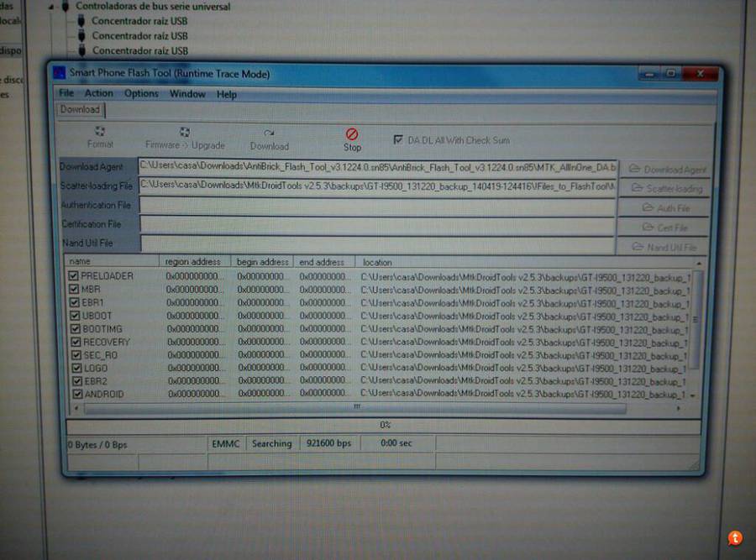Toggle DA DL All With Check Sum
Screen dimensions: 756x560
[398, 139]
